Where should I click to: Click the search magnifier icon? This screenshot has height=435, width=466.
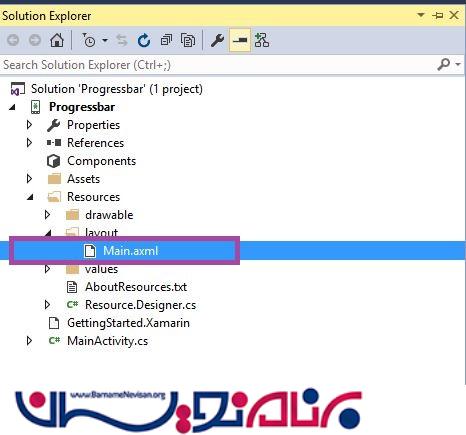[444, 64]
